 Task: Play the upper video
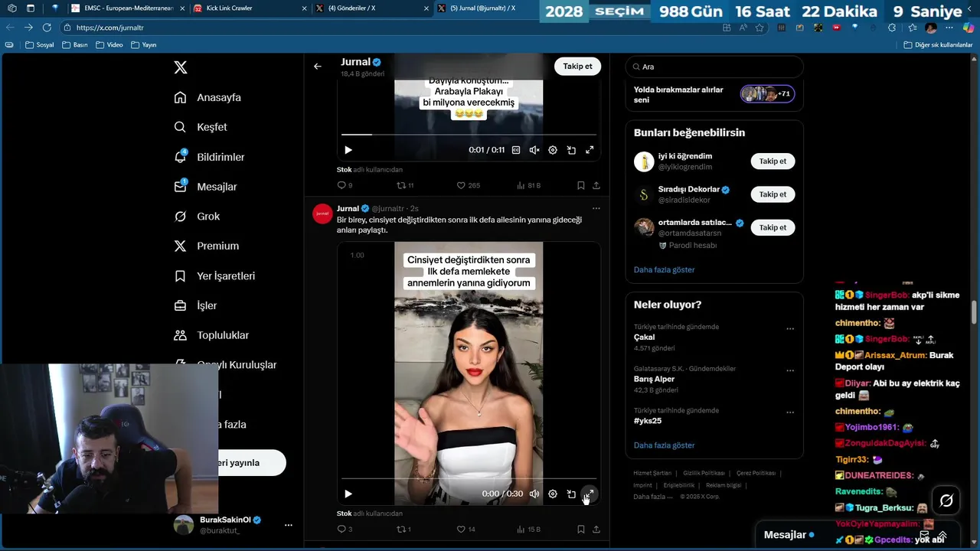click(348, 150)
